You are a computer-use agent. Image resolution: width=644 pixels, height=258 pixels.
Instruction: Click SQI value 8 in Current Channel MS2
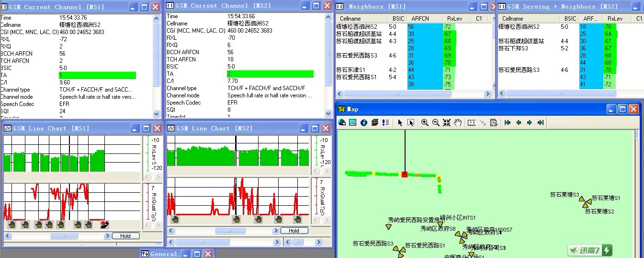tap(229, 110)
